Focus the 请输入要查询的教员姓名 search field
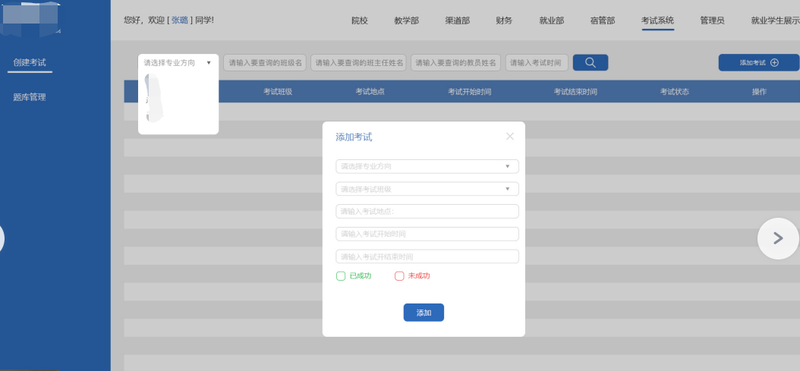 pyautogui.click(x=456, y=63)
